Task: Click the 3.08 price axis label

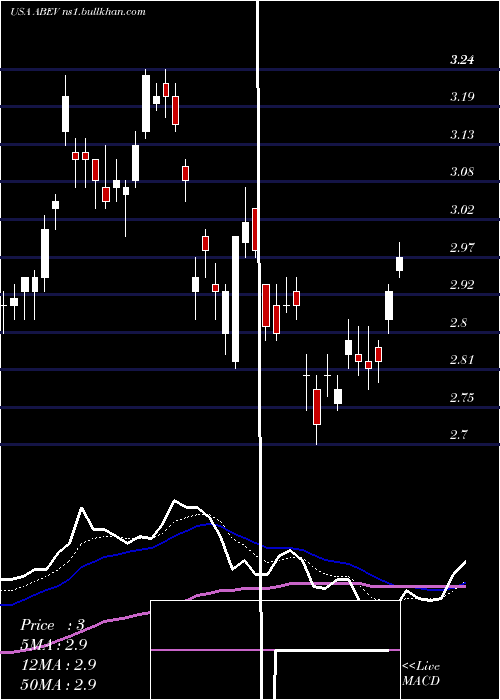Action: click(x=462, y=172)
